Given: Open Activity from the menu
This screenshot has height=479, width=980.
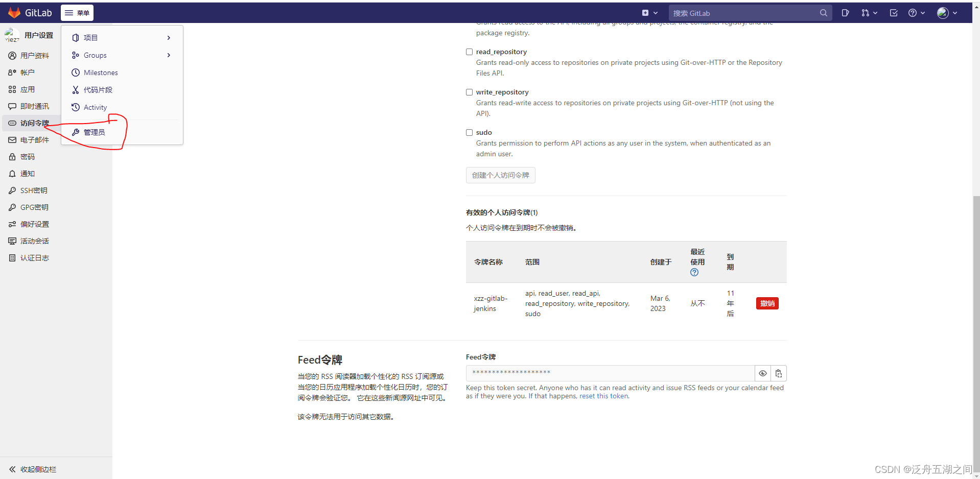Looking at the screenshot, I should click(x=122, y=107).
